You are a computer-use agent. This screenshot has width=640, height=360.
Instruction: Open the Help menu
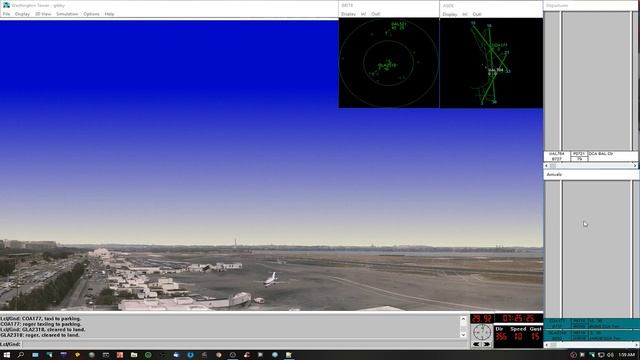click(109, 14)
